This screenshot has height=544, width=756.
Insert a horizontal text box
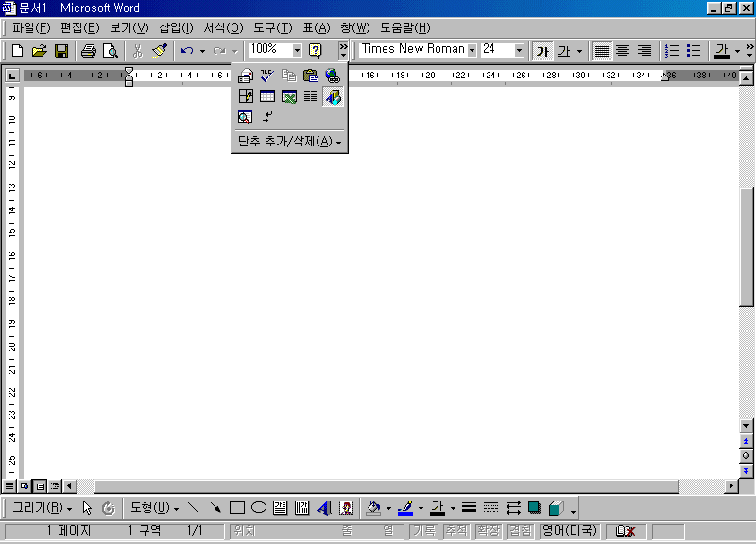280,508
